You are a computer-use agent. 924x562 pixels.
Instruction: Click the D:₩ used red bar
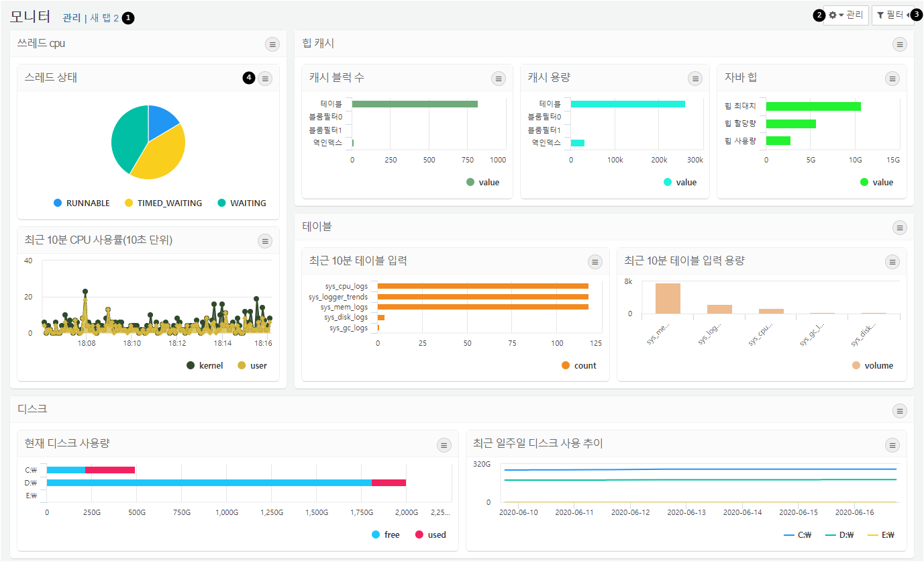pos(389,483)
